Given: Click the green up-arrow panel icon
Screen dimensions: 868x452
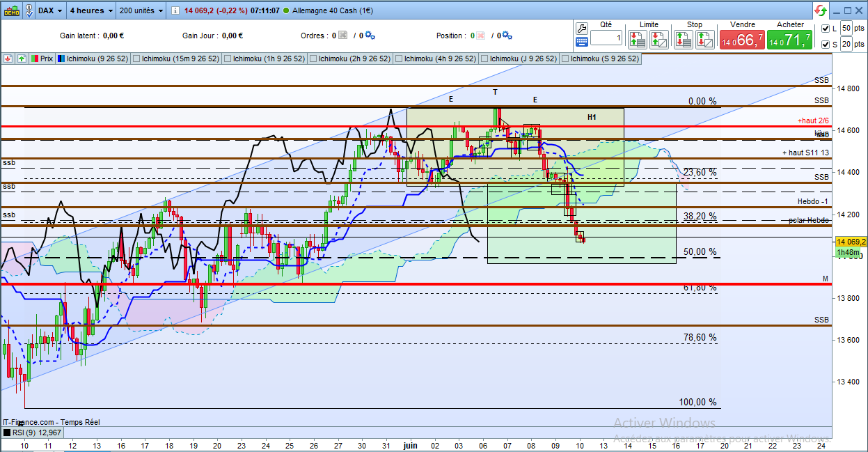Looking at the screenshot, I should [22, 59].
